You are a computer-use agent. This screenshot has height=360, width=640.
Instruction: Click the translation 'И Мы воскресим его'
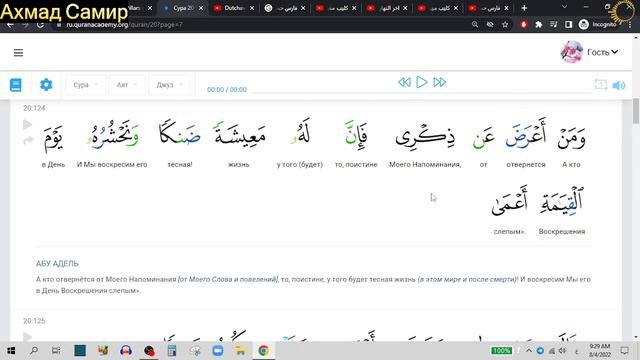pyautogui.click(x=112, y=164)
